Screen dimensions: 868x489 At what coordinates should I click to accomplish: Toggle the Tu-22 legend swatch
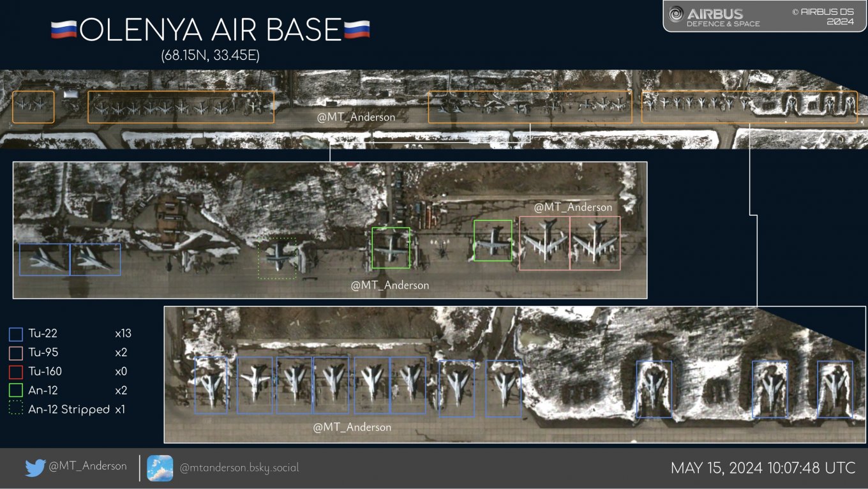(15, 333)
